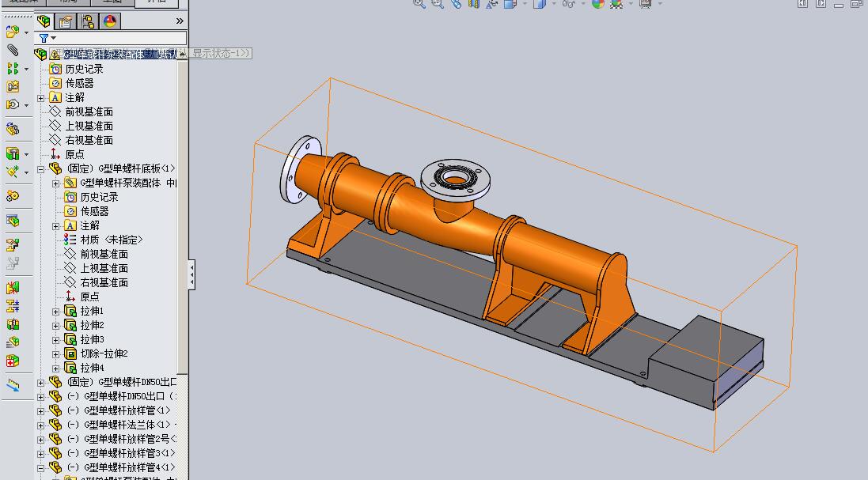
Task: Open the Assembly Features tool
Action: coord(12,153)
